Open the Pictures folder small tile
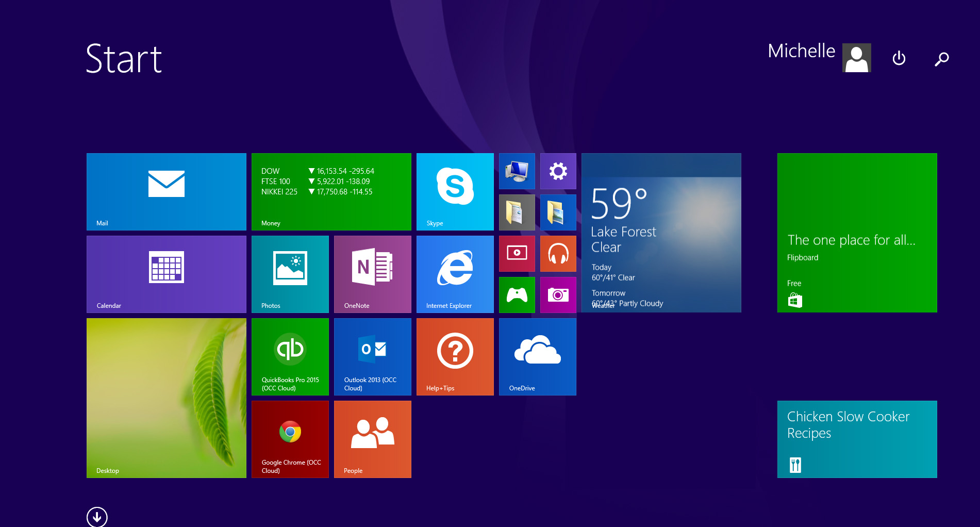 [x=558, y=212]
